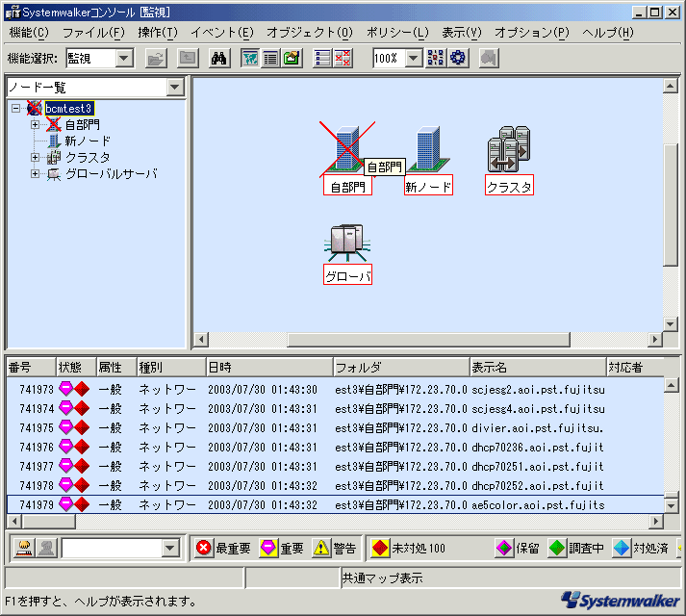Click the blue gear settings icon
Image resolution: width=686 pixels, height=616 pixels.
[x=458, y=58]
